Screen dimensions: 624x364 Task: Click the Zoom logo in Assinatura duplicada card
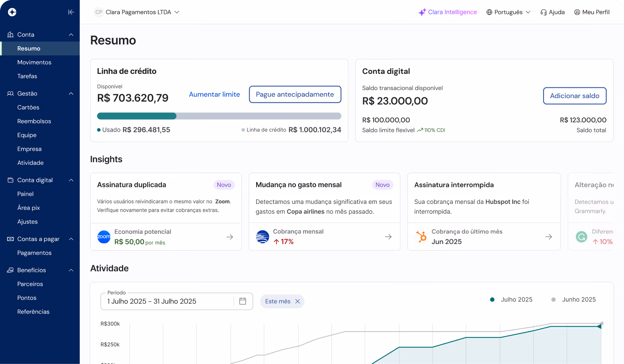(104, 237)
